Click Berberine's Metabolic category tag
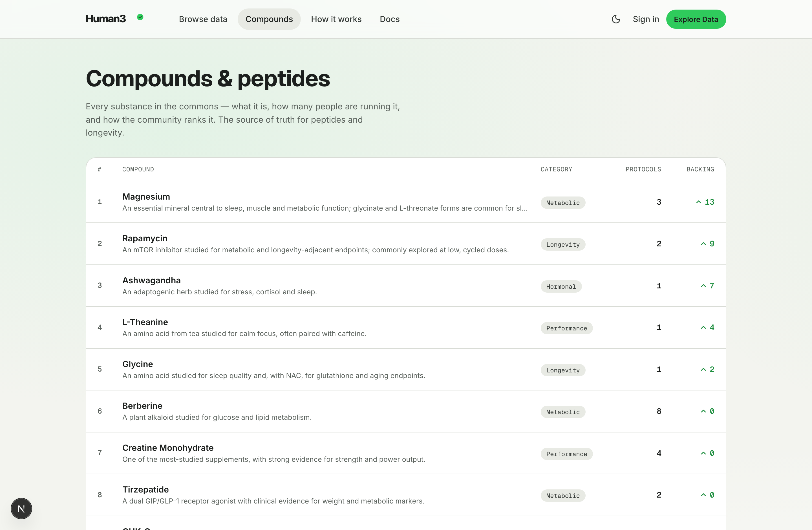 [563, 412]
